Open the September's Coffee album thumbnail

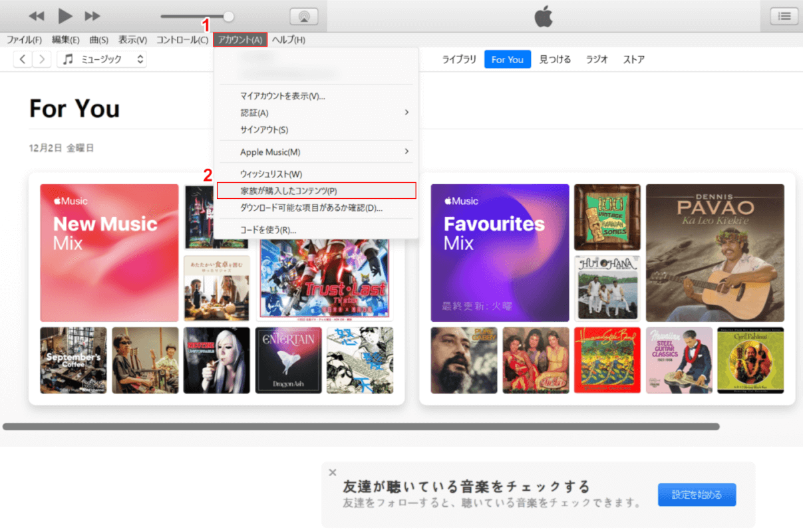pos(73,360)
